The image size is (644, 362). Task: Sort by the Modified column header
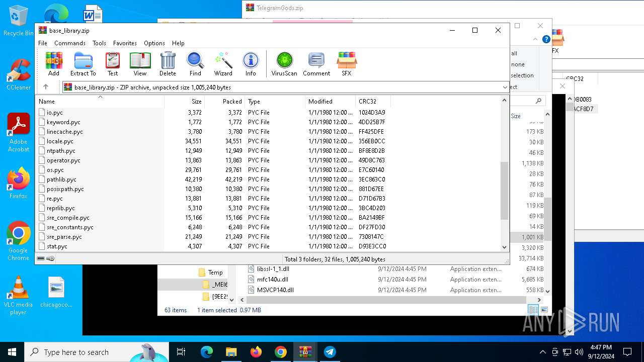pos(330,101)
